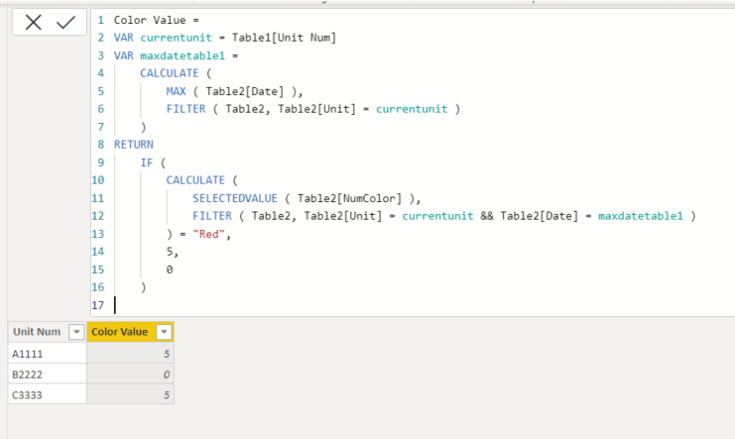The image size is (735, 439).
Task: Click Color Value = in line 1
Action: (157, 20)
